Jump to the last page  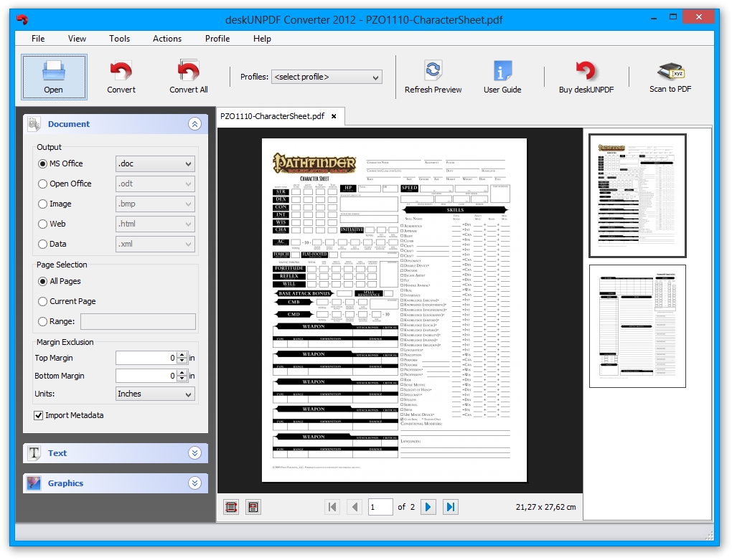click(450, 507)
